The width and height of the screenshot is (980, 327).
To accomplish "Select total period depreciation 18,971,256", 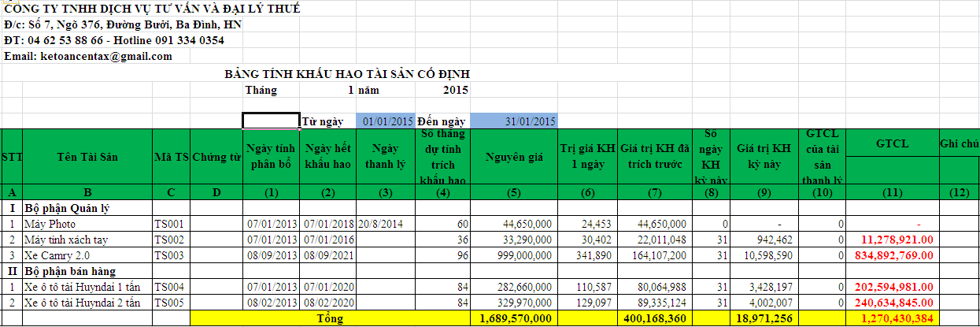I will [763, 318].
